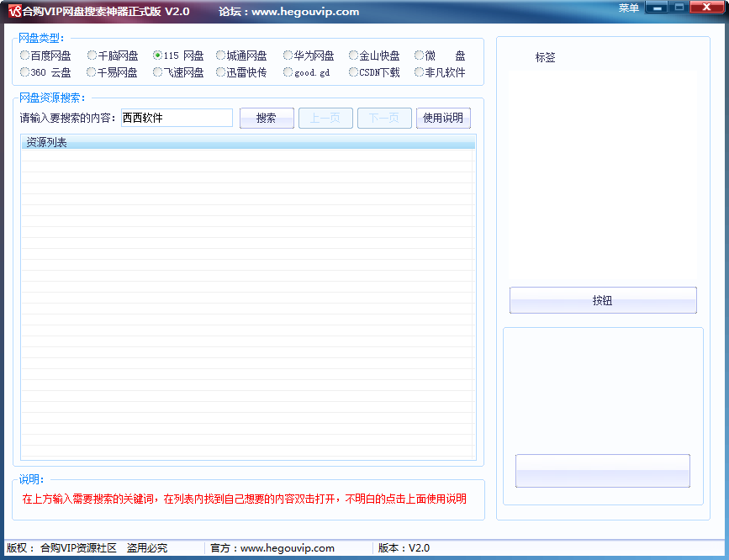This screenshot has height=560, width=729.
Task: Click the 上一页 previous page button
Action: [x=325, y=119]
